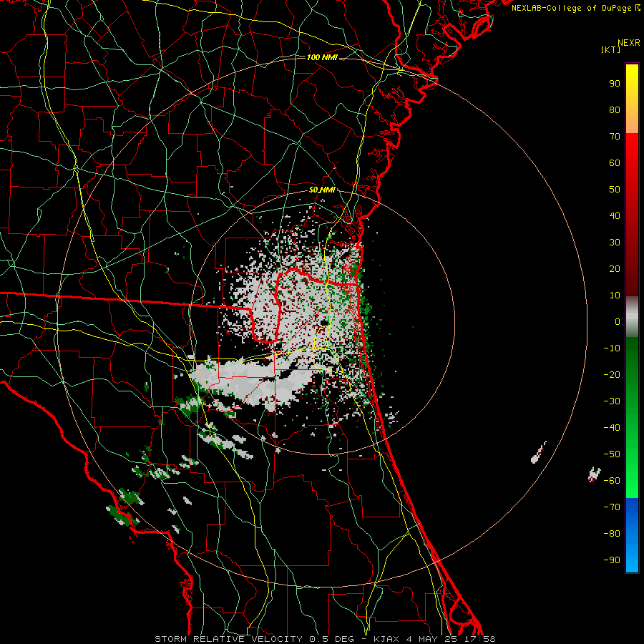This screenshot has height=644, width=644.
Task: Select the -20 tick label on the scale
Action: point(612,375)
